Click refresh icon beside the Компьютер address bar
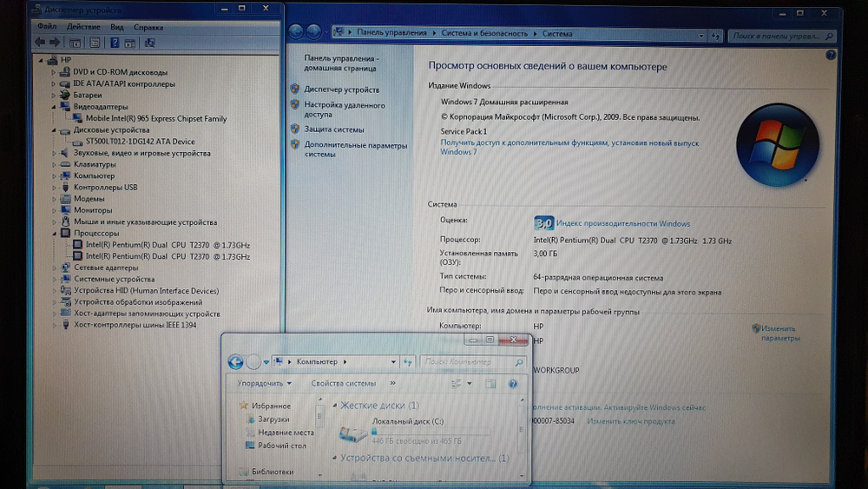This screenshot has width=868, height=489. [407, 361]
